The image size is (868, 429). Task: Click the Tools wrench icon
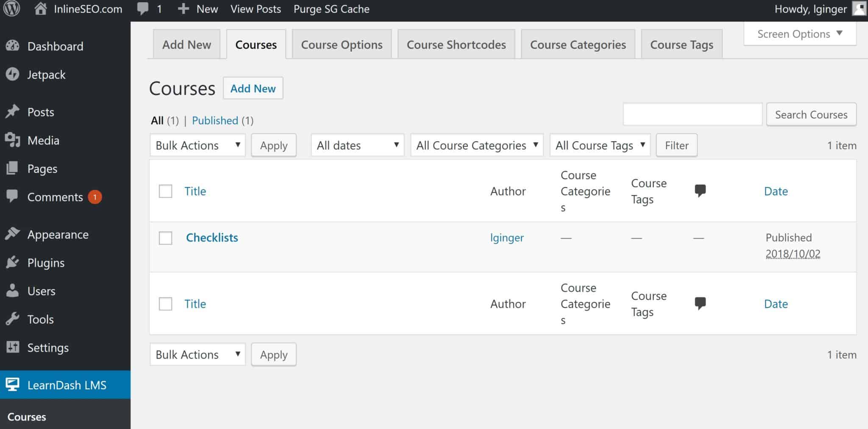coord(13,319)
